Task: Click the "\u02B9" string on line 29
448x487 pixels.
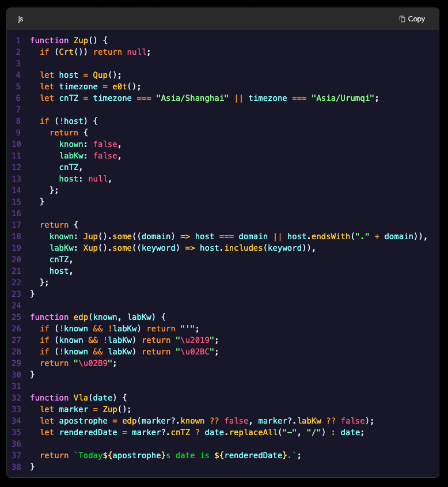Action: [93, 363]
